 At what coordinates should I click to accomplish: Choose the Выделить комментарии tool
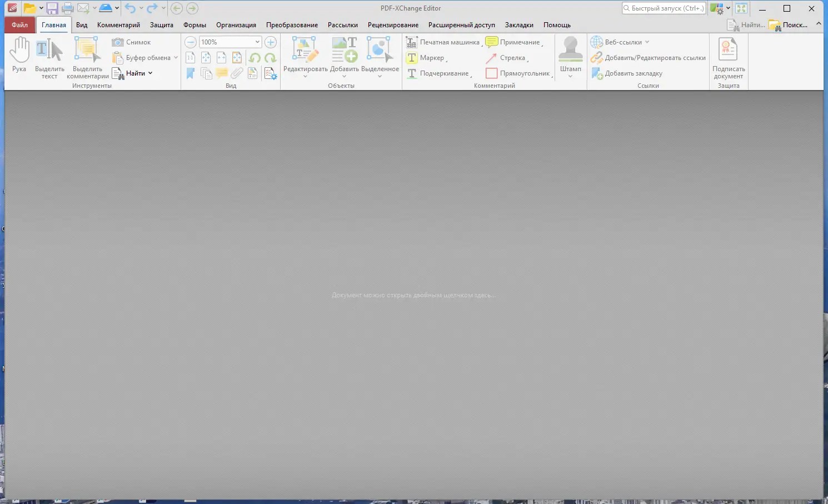coord(88,59)
